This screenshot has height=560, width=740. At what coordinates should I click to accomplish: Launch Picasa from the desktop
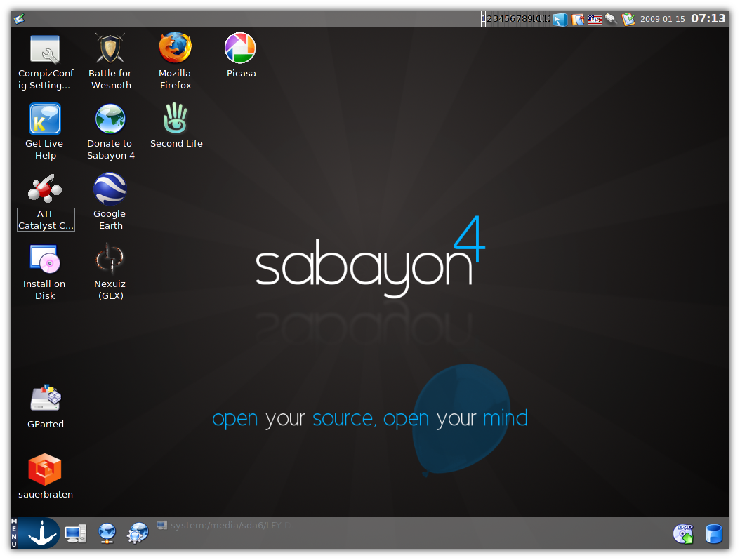[240, 48]
